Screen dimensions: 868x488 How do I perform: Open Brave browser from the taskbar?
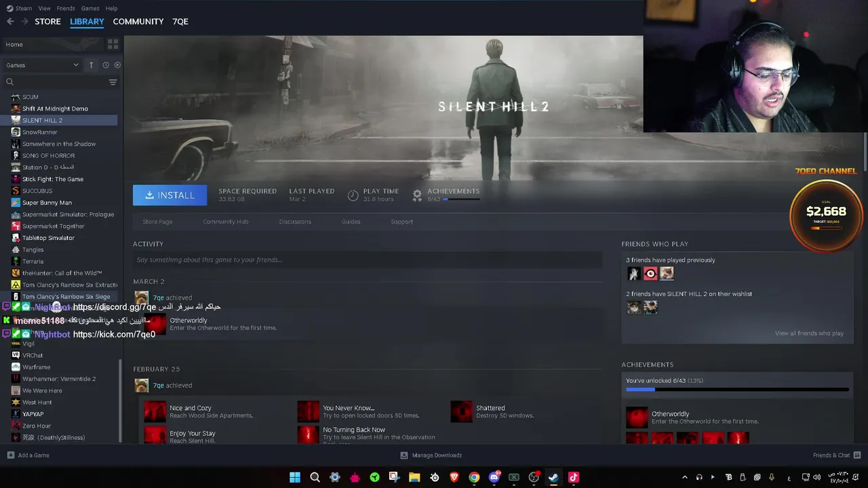coord(454,477)
